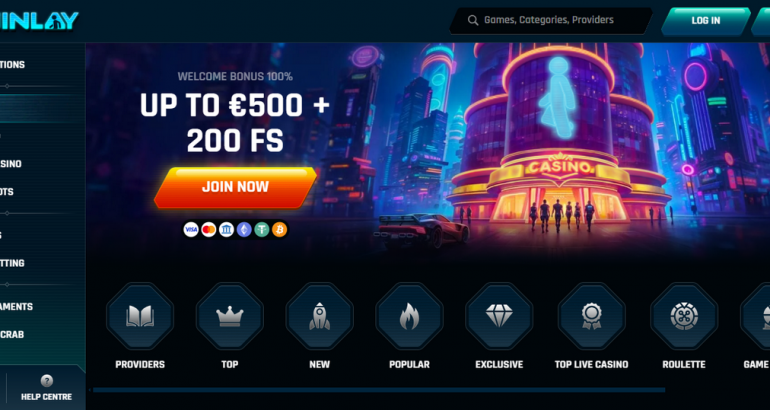Click the casino logo at top left
The height and width of the screenshot is (410, 770).
tap(39, 21)
